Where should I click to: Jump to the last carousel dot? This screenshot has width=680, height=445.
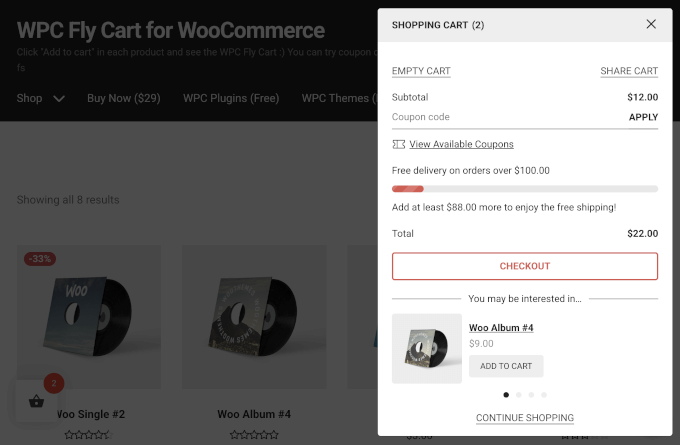[544, 395]
